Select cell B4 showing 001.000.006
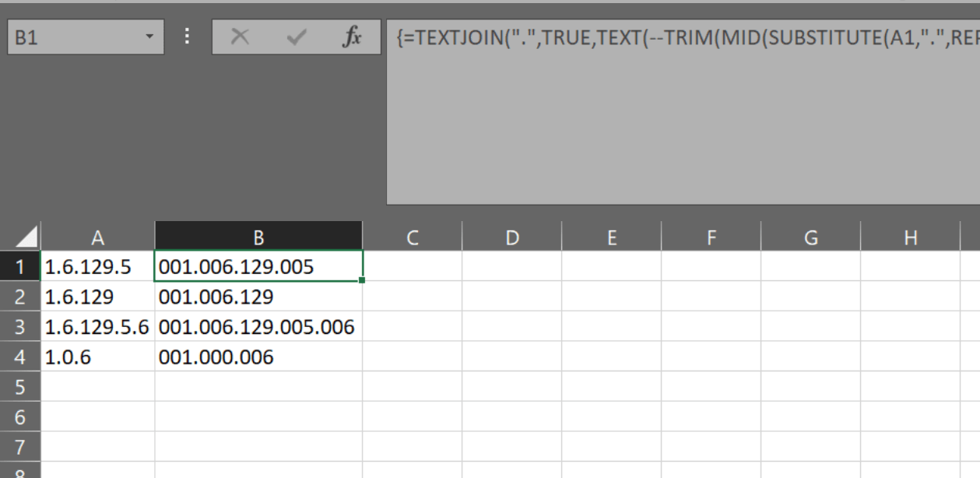This screenshot has height=478, width=980. click(258, 357)
